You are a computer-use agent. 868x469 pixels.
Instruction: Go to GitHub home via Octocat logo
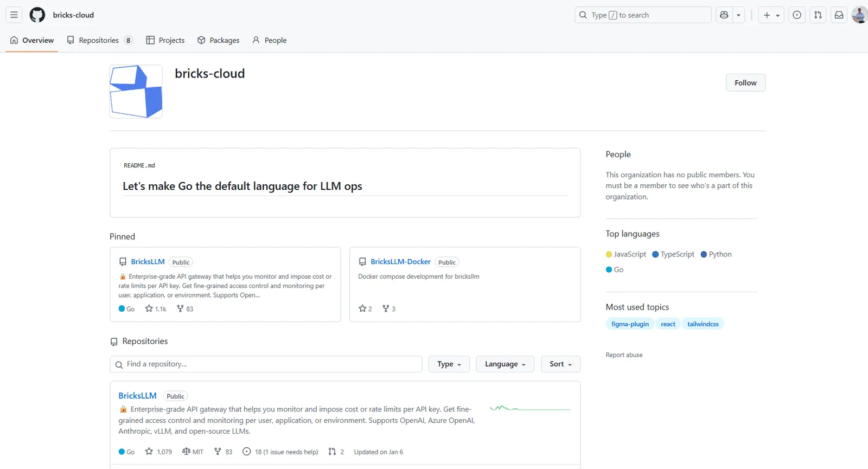37,15
